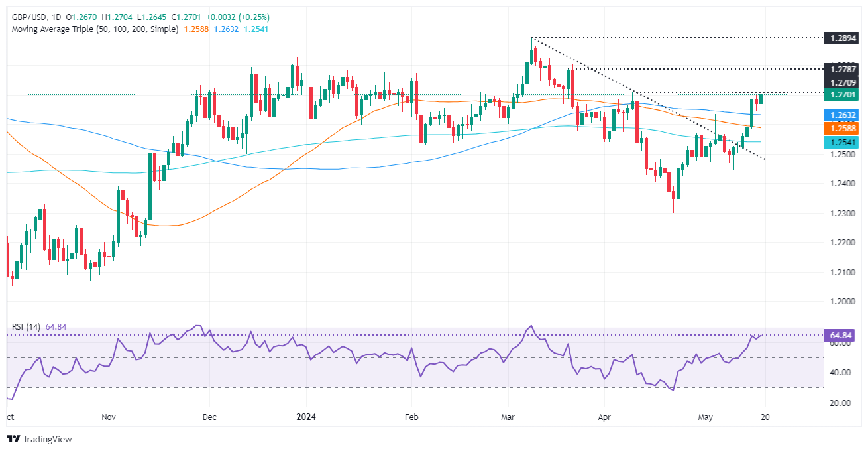Viewport: 868px width, 451px height.
Task: Click the RSI (14) indicator label
Action: pyautogui.click(x=26, y=327)
